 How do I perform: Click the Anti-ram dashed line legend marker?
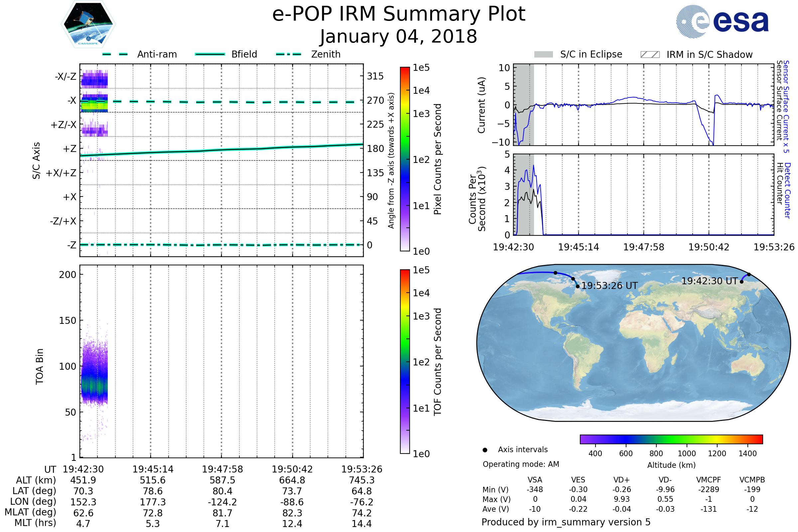coord(115,54)
